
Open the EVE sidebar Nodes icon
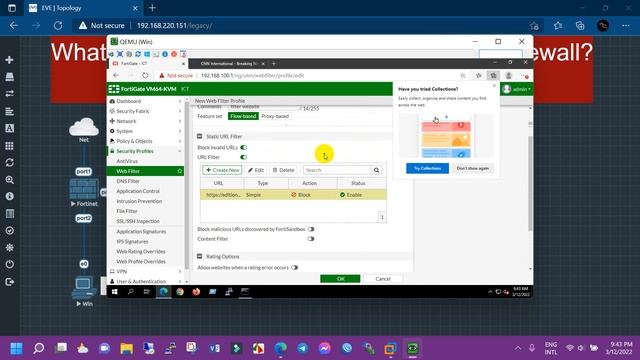coord(9,77)
